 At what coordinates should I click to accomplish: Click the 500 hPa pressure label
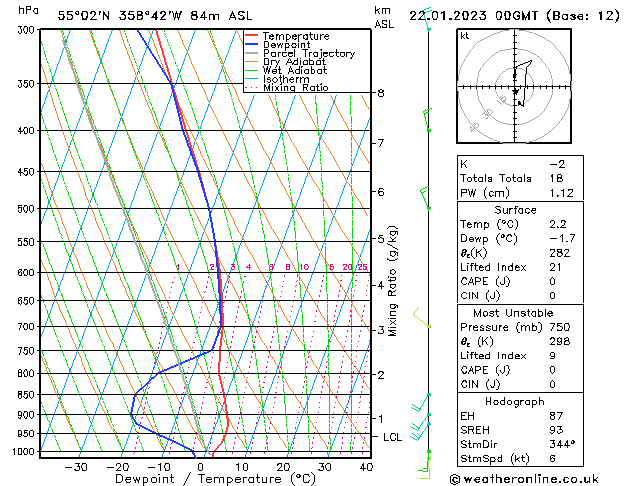coord(28,209)
